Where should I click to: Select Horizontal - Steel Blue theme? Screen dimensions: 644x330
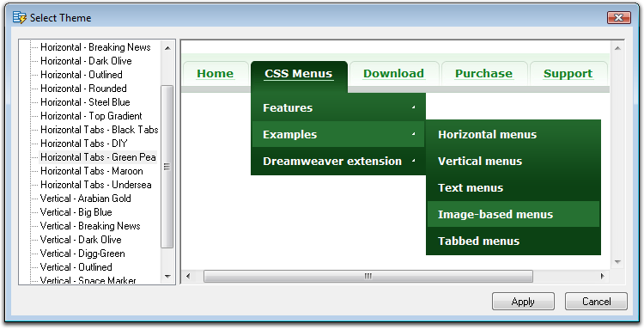pos(85,102)
